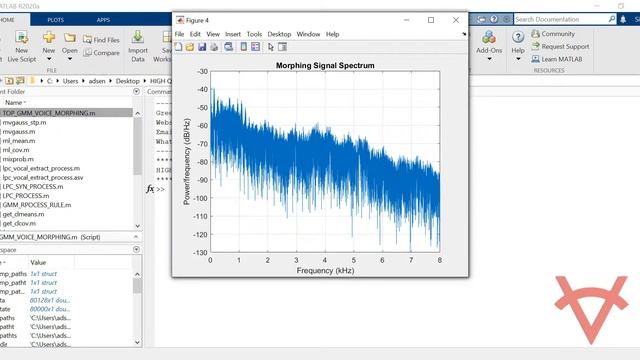Open the Tools menu in Figure 4
The height and width of the screenshot is (360, 640).
point(254,34)
